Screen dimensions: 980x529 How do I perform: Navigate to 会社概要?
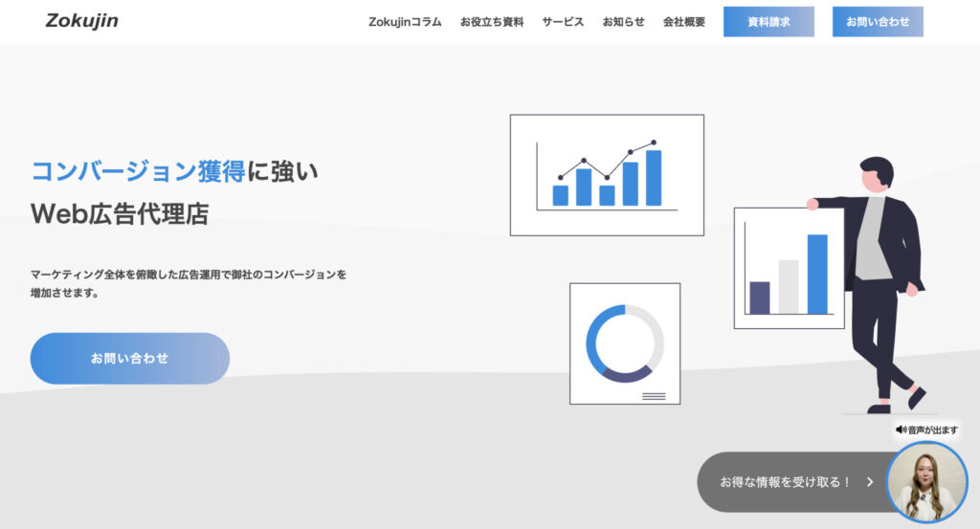point(683,22)
